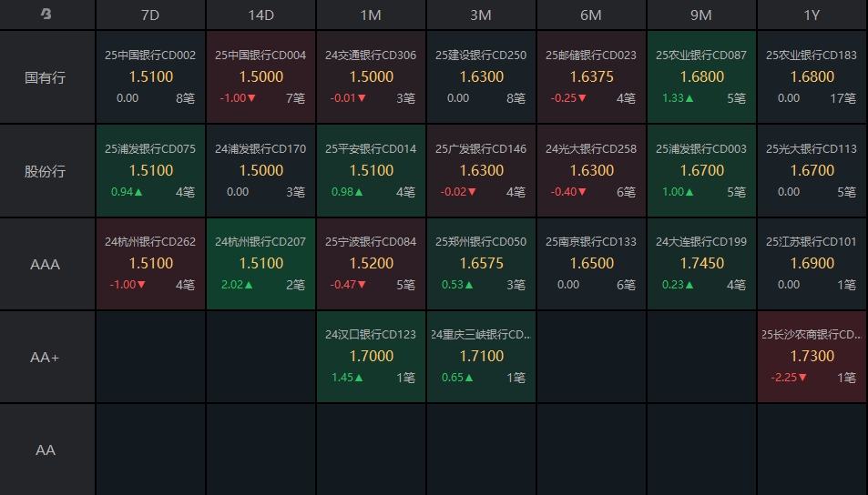Open the 24交通银行CD306 cell
Screen dimensions: 868x495
pos(371,76)
